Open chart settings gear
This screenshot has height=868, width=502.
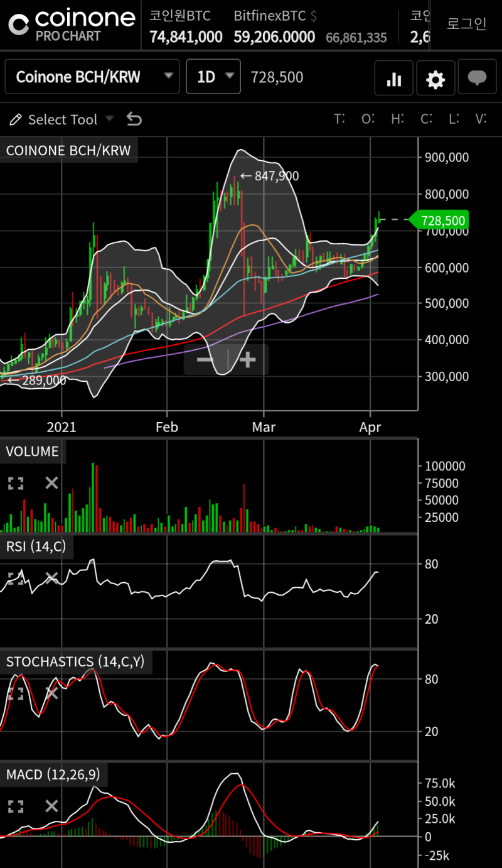435,78
